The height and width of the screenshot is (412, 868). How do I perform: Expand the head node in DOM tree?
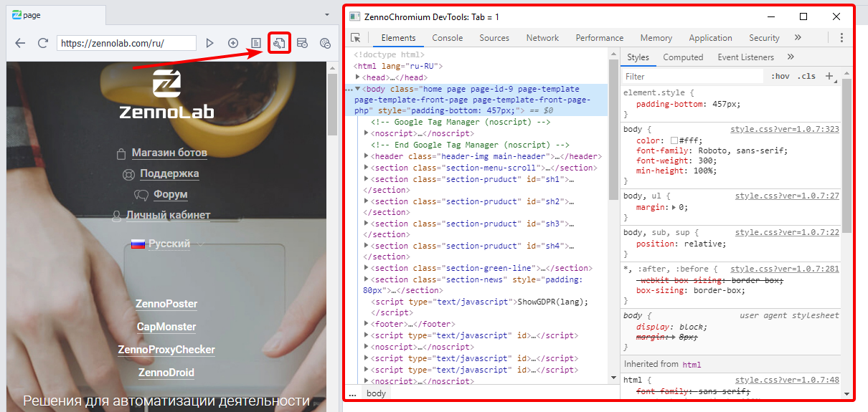point(358,77)
